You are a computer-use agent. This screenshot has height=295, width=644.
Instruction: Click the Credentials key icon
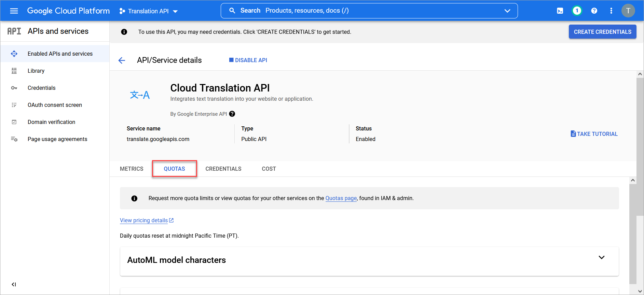click(14, 88)
